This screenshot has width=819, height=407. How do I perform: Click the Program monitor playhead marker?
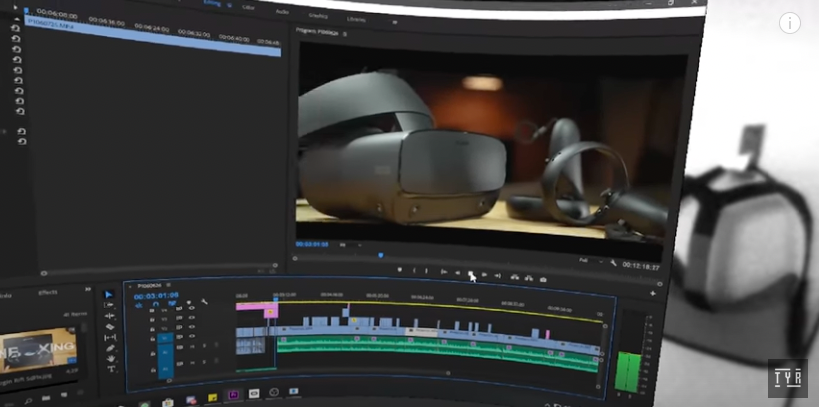pos(380,255)
